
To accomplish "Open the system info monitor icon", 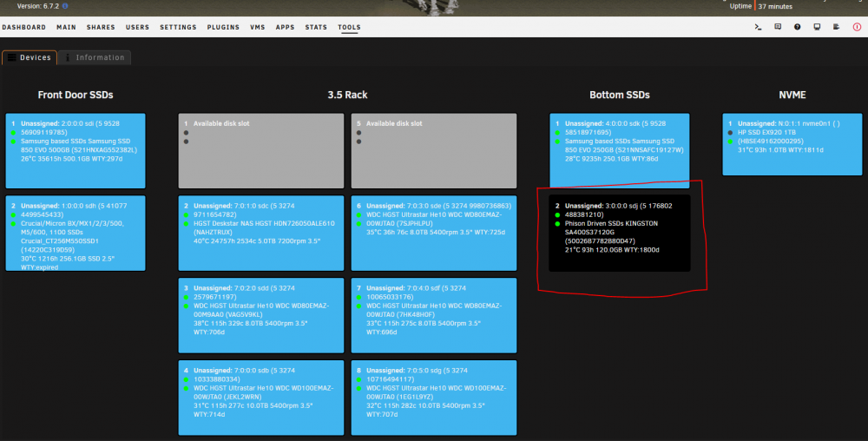I will point(817,27).
